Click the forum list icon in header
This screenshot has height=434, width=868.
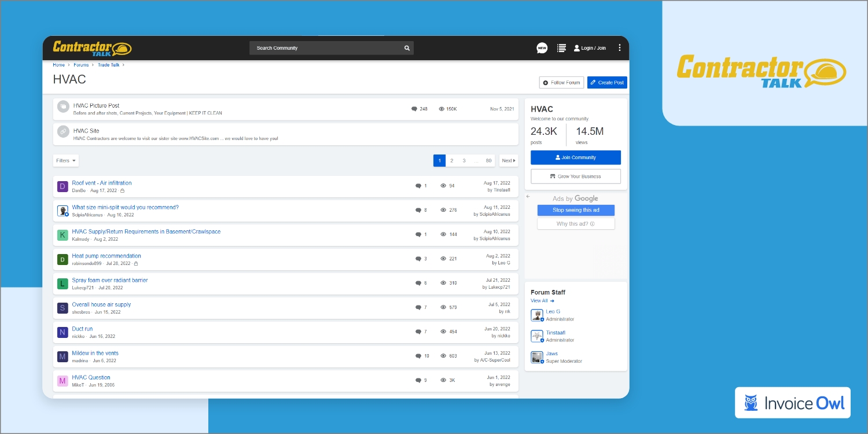click(561, 48)
